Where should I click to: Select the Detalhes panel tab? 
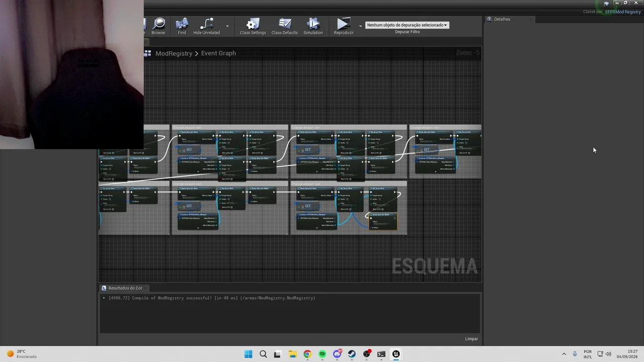pos(502,19)
